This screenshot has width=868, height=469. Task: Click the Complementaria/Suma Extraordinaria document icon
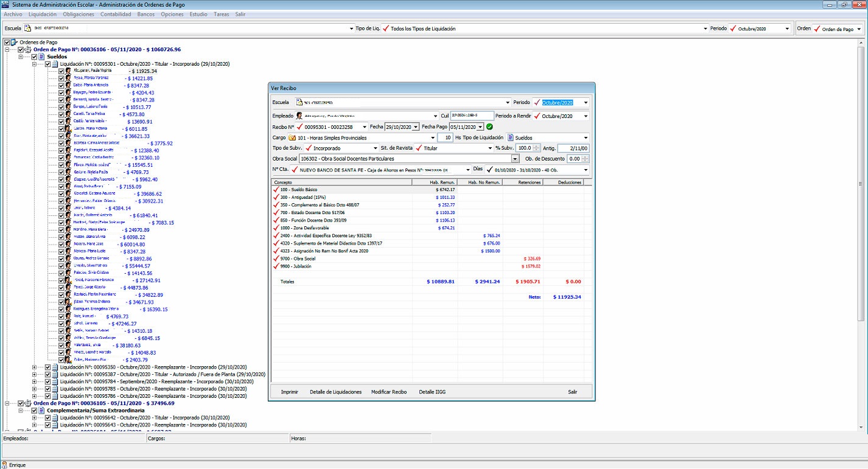pos(41,411)
